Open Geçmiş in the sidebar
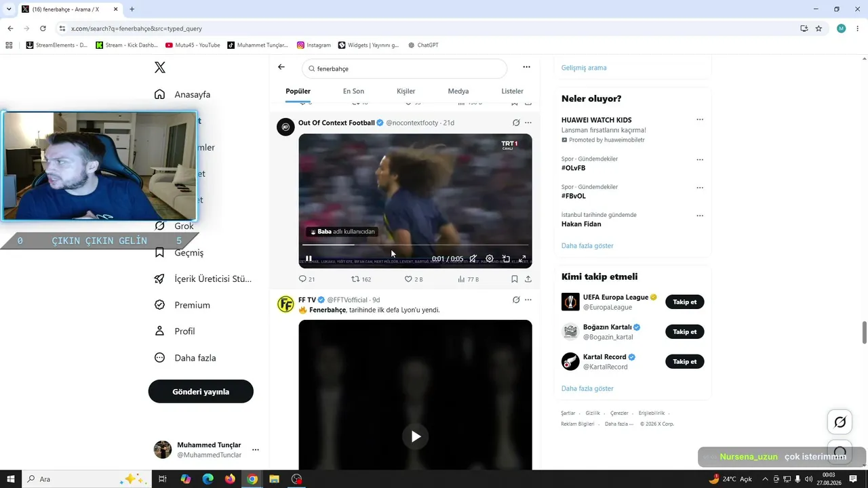This screenshot has width=868, height=488. pyautogui.click(x=179, y=252)
